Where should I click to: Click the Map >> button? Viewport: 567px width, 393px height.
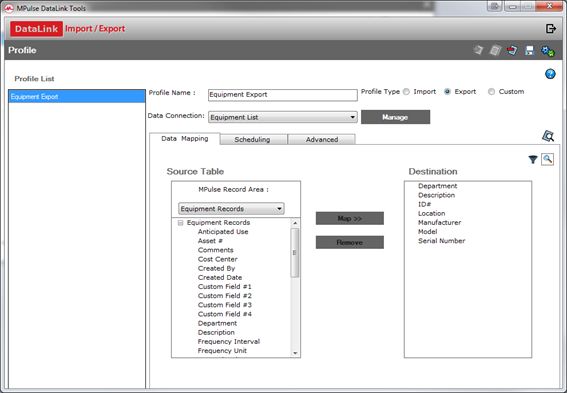[x=349, y=218]
